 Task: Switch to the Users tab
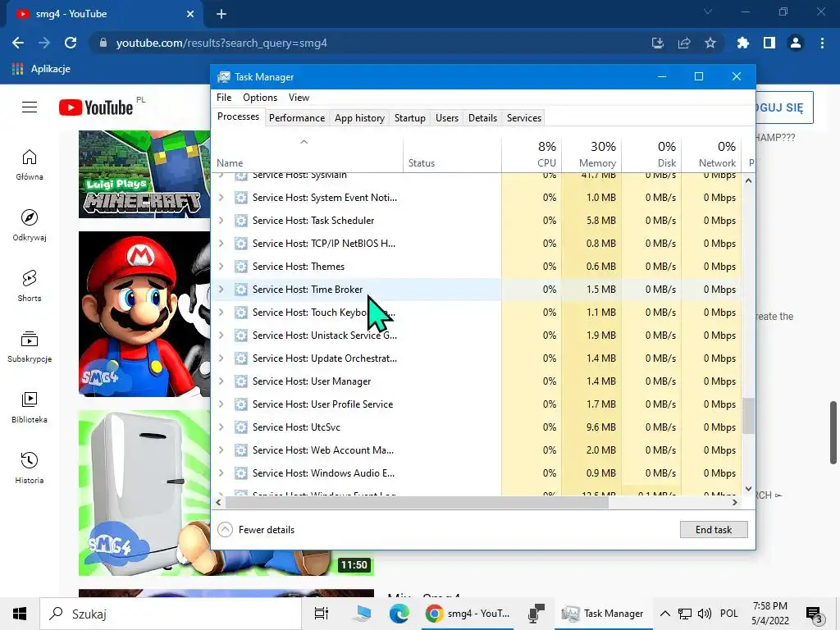(x=447, y=118)
